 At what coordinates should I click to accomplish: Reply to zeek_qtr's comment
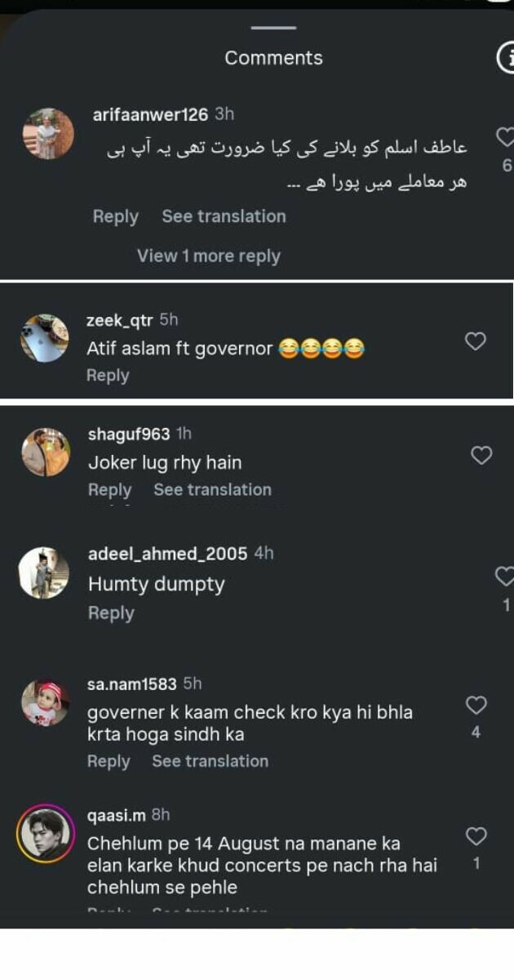(108, 376)
